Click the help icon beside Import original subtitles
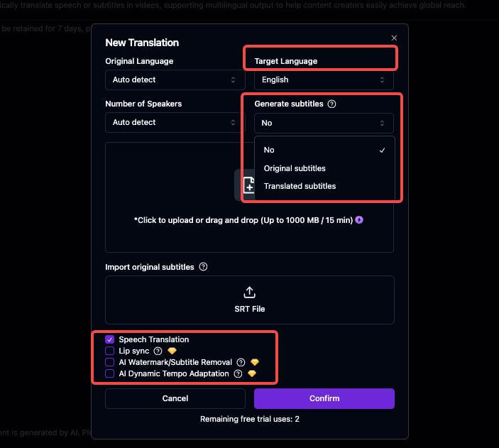Screen dimensions: 499x448 tap(203, 267)
